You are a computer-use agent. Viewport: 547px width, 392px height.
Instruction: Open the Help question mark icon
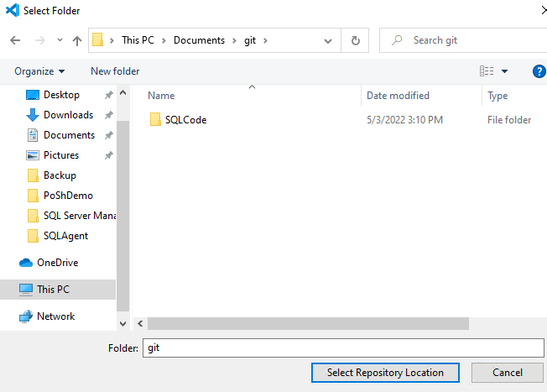pos(539,71)
